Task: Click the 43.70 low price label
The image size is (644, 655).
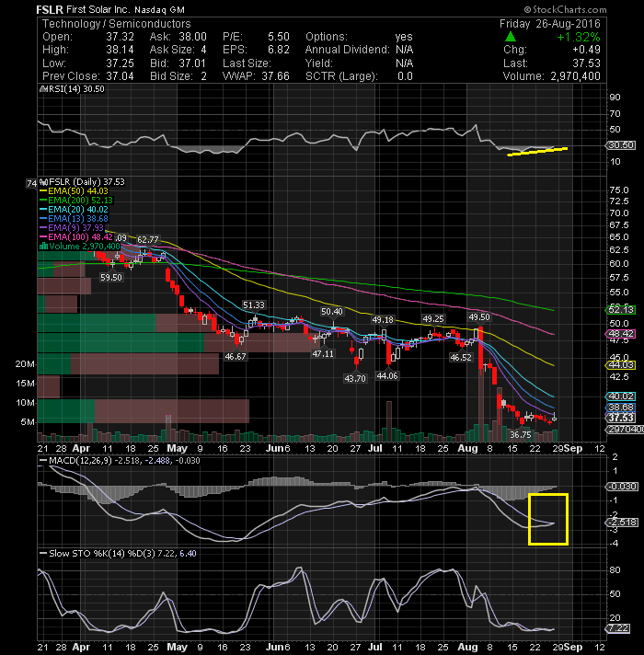Action: click(x=355, y=378)
